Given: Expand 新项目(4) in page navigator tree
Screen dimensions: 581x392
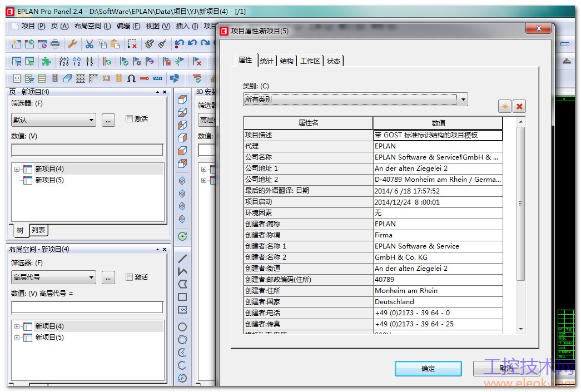Looking at the screenshot, I should (17, 170).
